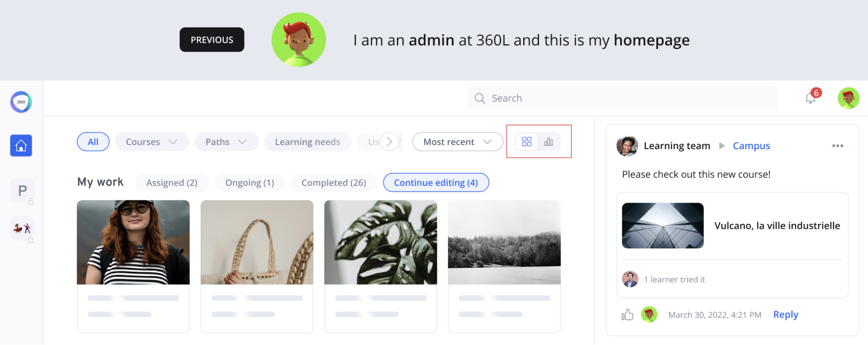Select the Assigned (2) tab

(x=172, y=183)
